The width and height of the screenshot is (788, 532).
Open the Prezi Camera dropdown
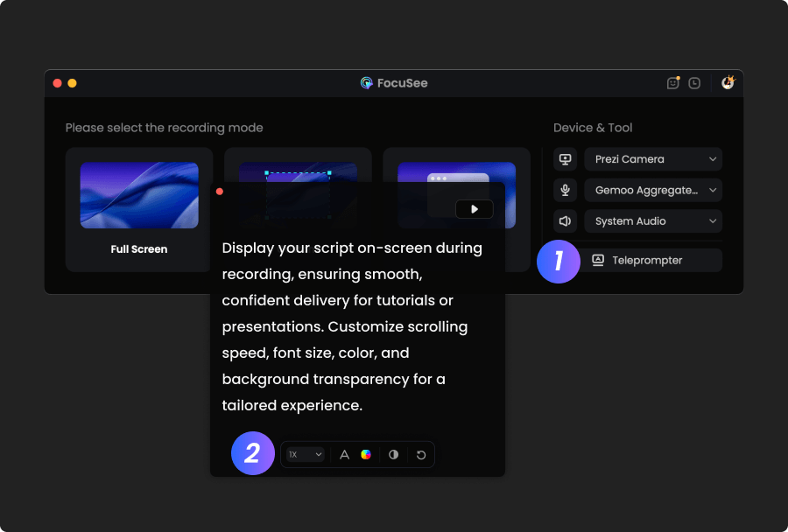click(x=653, y=159)
